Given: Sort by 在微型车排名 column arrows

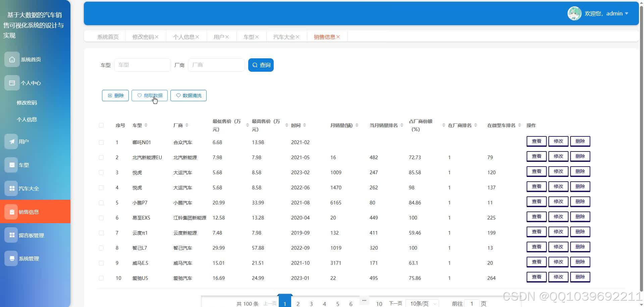Looking at the screenshot, I should tap(520, 125).
